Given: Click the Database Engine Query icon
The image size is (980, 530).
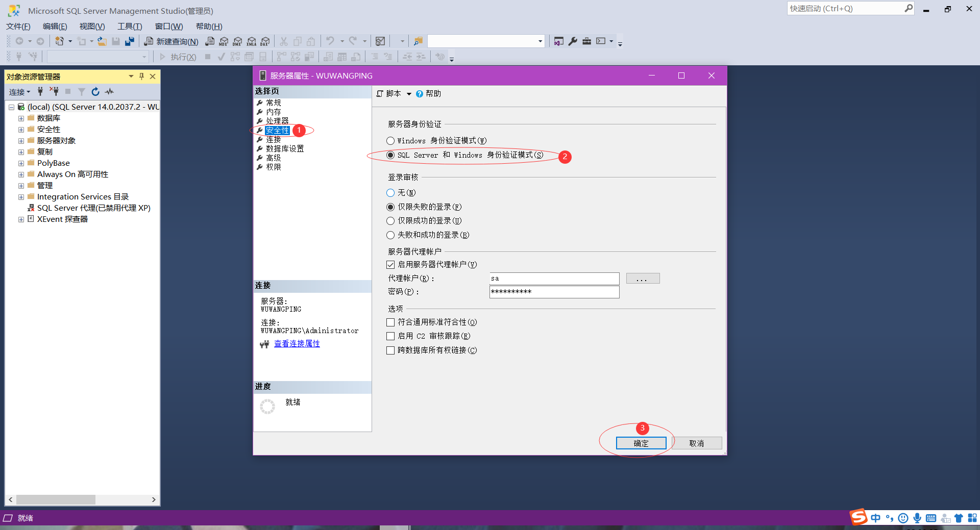Looking at the screenshot, I should [x=210, y=41].
